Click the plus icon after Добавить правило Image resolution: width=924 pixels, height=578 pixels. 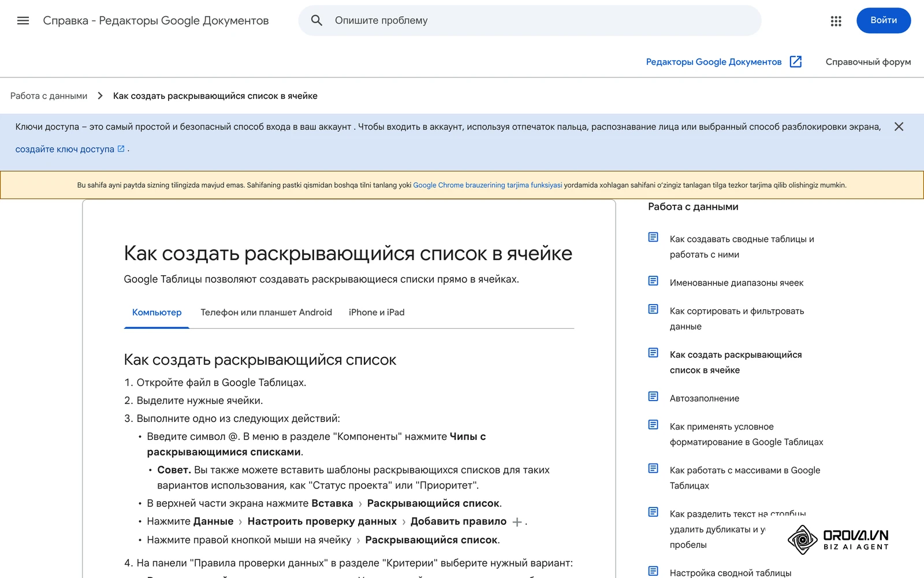click(x=517, y=522)
